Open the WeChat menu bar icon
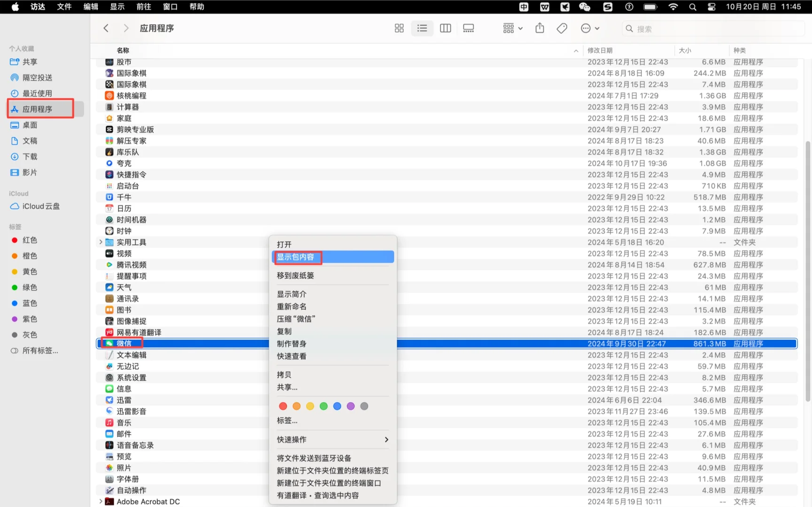This screenshot has height=507, width=812. (585, 7)
